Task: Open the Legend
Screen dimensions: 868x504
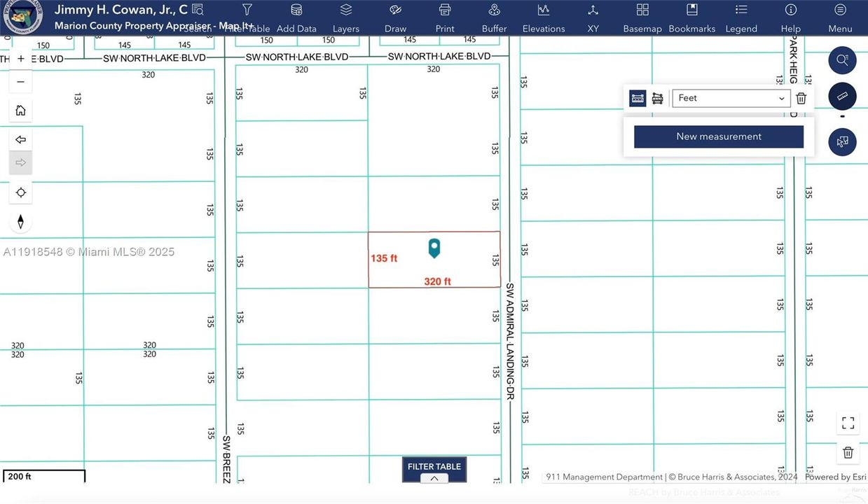Action: [741, 17]
